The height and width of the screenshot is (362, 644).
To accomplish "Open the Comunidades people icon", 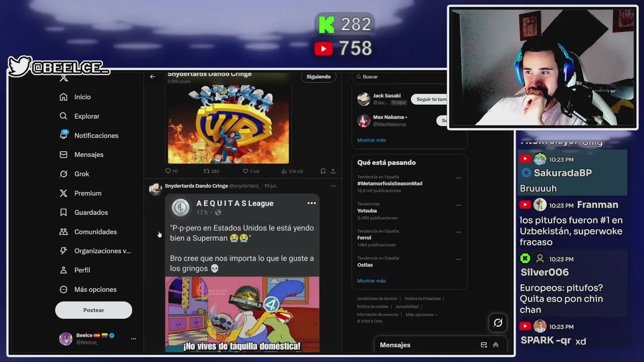I will pyautogui.click(x=63, y=232).
